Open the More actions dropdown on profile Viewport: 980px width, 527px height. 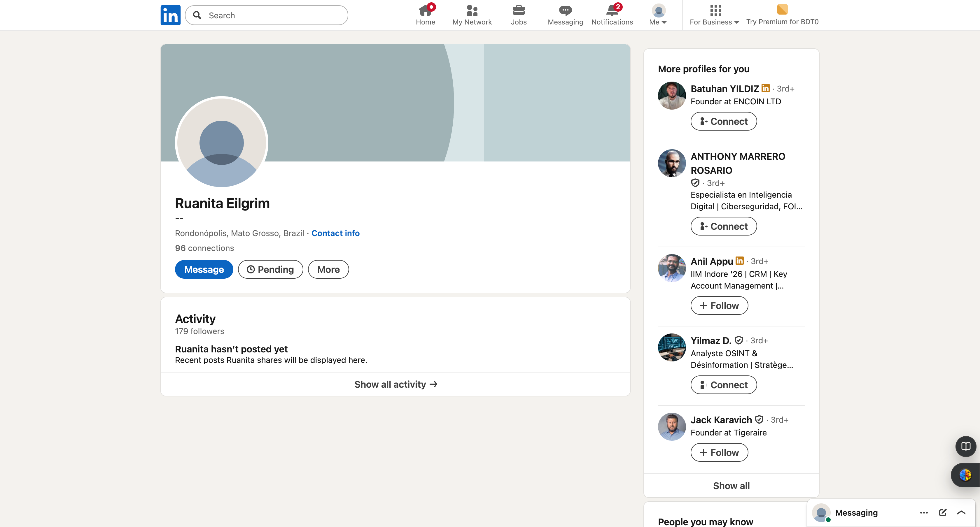click(x=328, y=269)
